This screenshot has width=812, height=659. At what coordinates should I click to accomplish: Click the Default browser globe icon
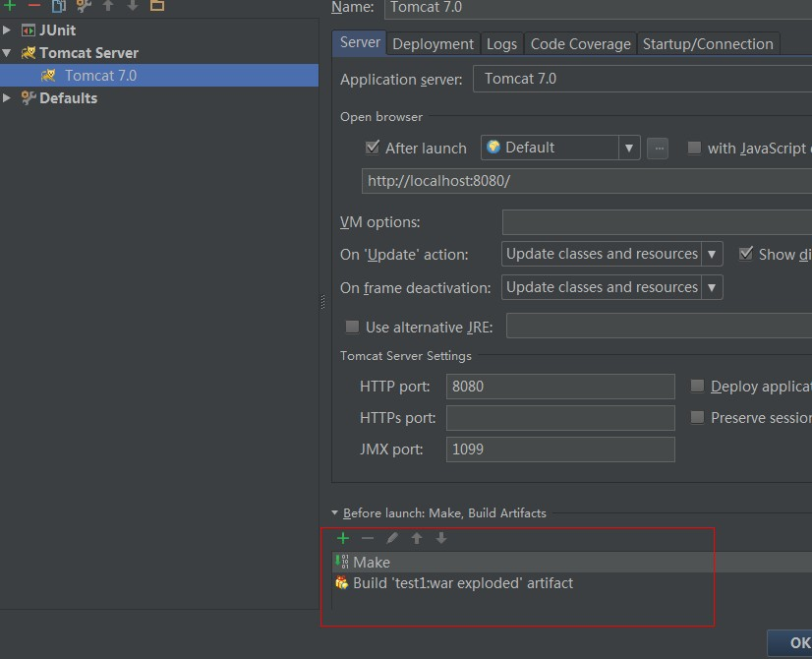click(493, 148)
